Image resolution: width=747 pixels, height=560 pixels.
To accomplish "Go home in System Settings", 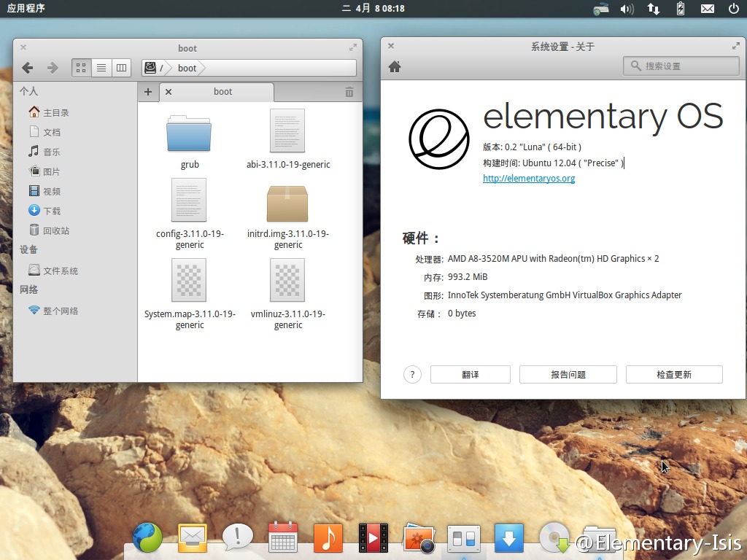I will (395, 66).
